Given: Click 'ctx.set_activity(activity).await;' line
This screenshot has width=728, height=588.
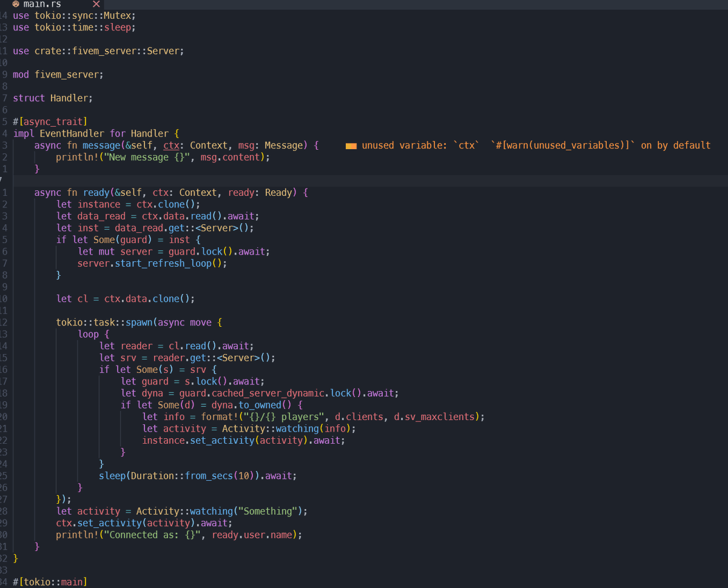Looking at the screenshot, I should 144,523.
